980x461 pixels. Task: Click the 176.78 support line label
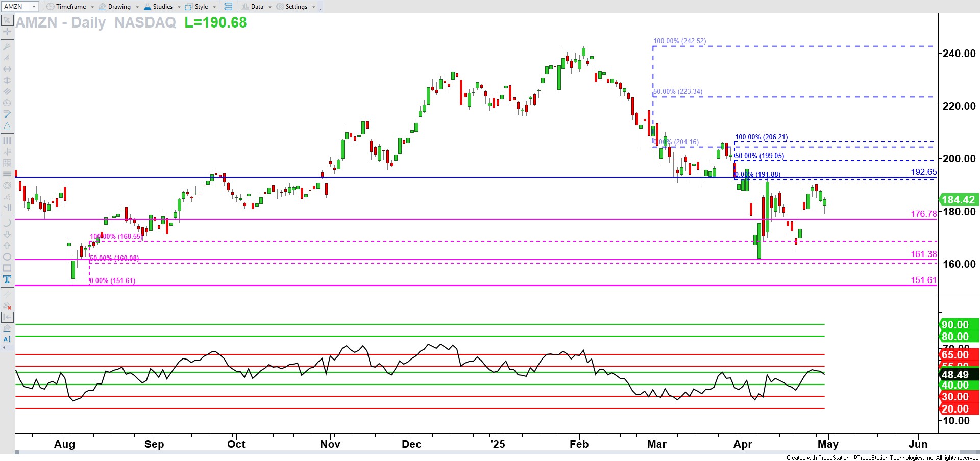tap(924, 214)
